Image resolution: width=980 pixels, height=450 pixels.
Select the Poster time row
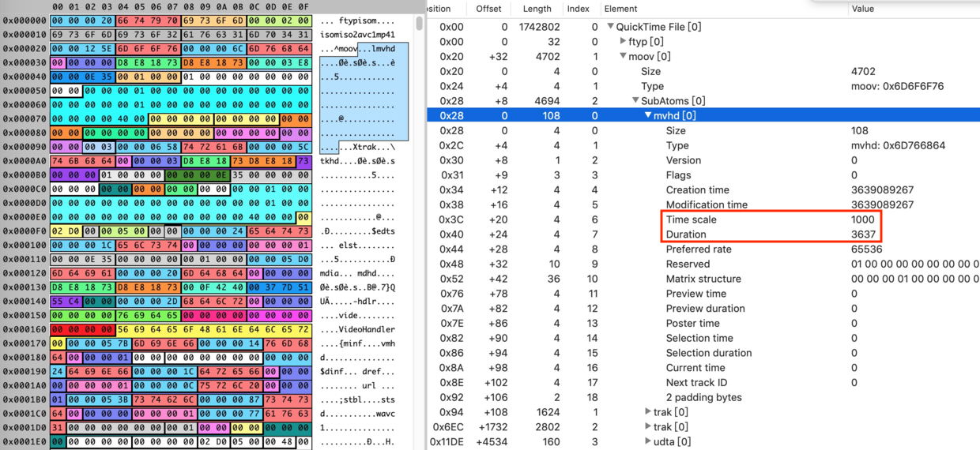[x=703, y=323]
